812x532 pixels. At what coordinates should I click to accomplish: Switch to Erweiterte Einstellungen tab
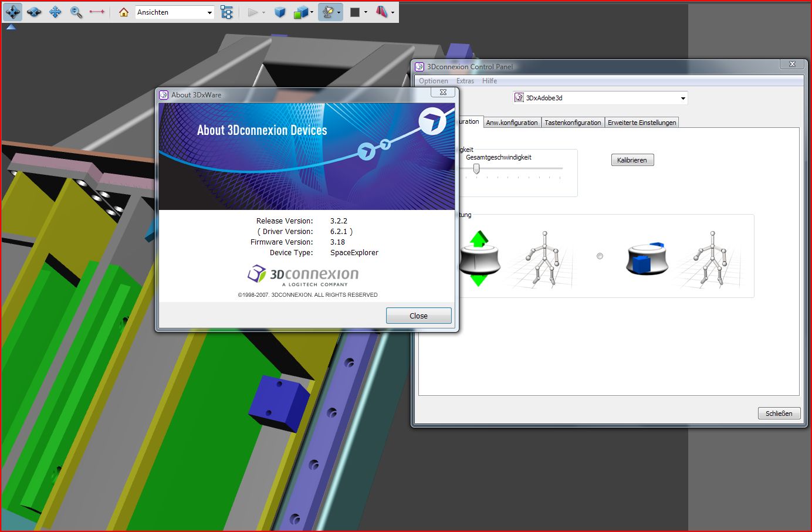pyautogui.click(x=642, y=123)
